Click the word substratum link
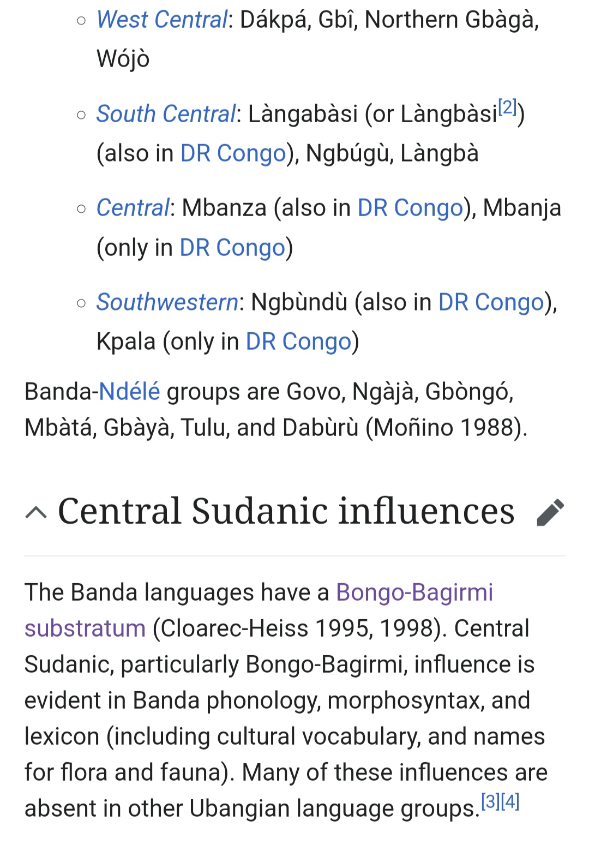 [x=85, y=628]
